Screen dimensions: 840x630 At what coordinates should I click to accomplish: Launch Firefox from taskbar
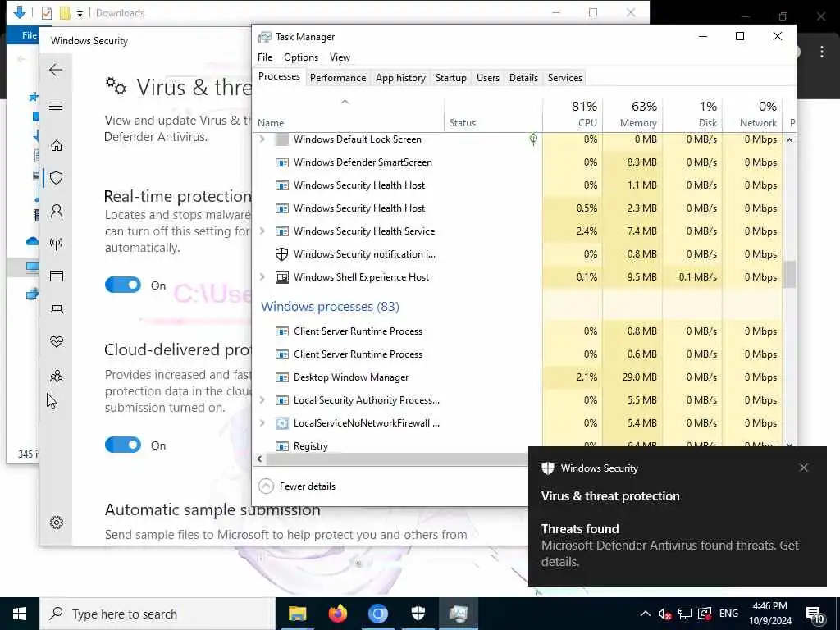pos(337,614)
